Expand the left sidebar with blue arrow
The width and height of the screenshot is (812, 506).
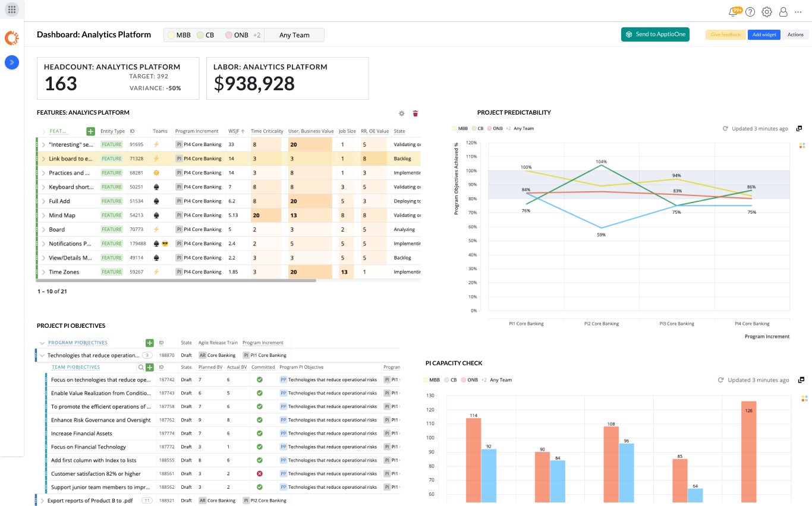(x=12, y=62)
